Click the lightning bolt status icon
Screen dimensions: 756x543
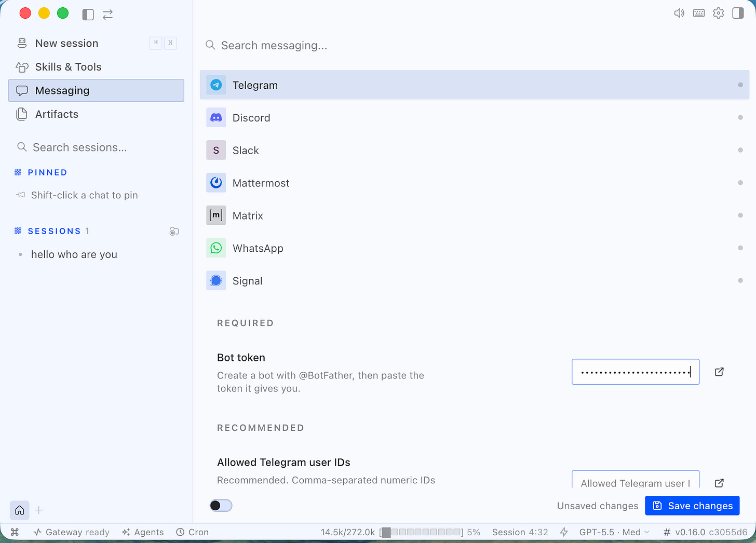564,532
